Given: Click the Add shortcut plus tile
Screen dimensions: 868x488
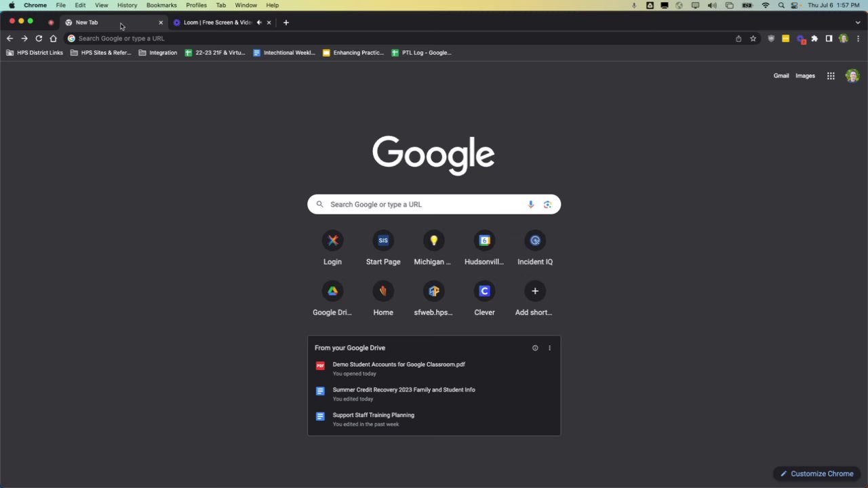Looking at the screenshot, I should coord(535,300).
